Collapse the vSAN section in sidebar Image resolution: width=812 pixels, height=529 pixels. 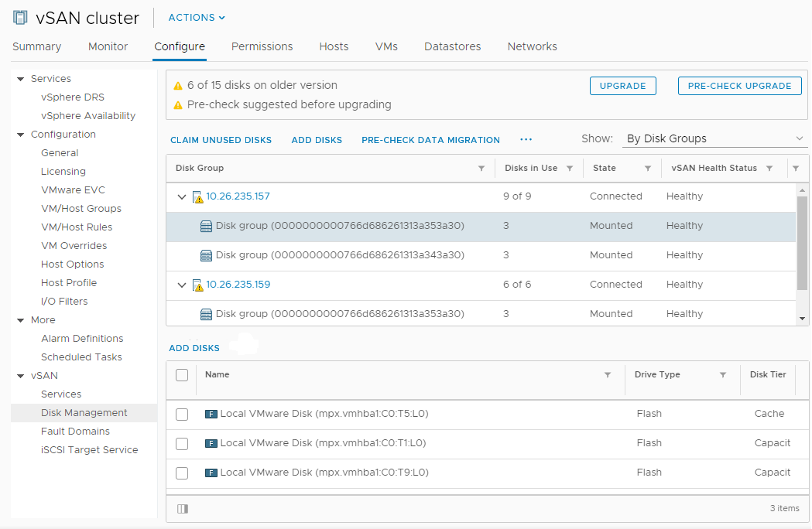pyautogui.click(x=21, y=376)
